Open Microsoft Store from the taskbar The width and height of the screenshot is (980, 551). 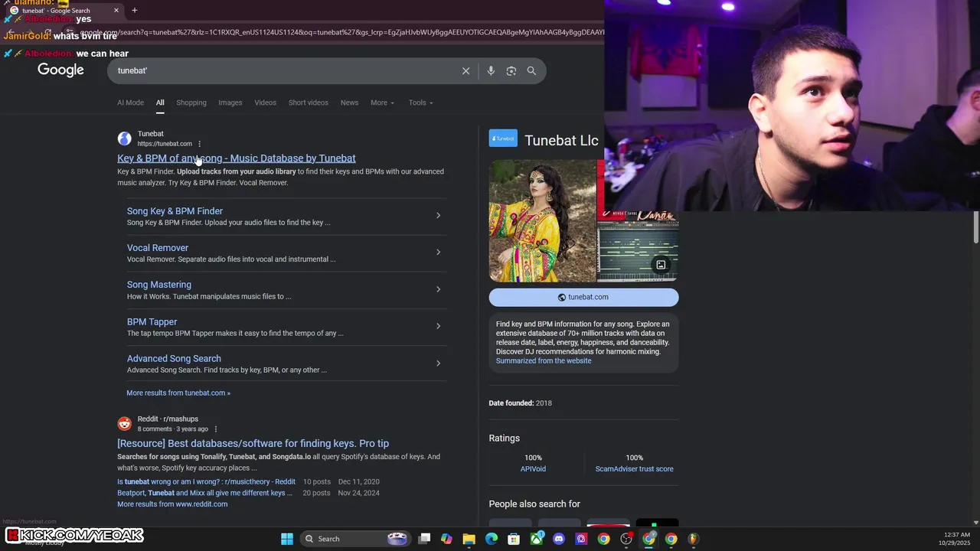coord(514,539)
